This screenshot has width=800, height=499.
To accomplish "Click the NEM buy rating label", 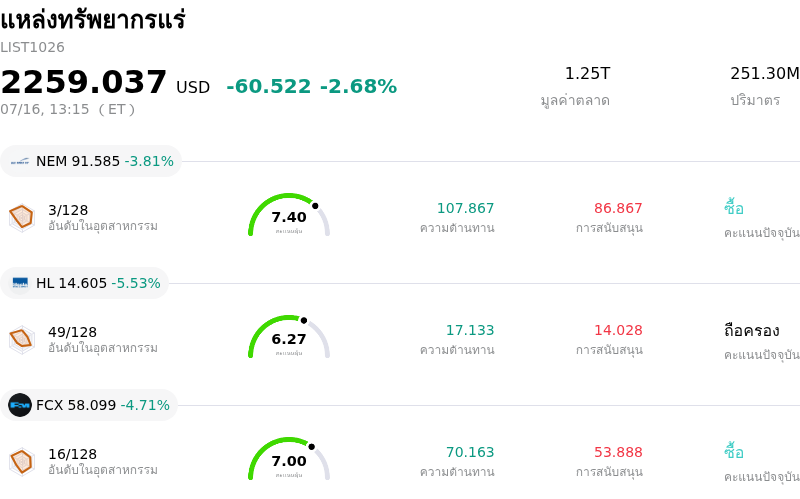I will tap(734, 208).
